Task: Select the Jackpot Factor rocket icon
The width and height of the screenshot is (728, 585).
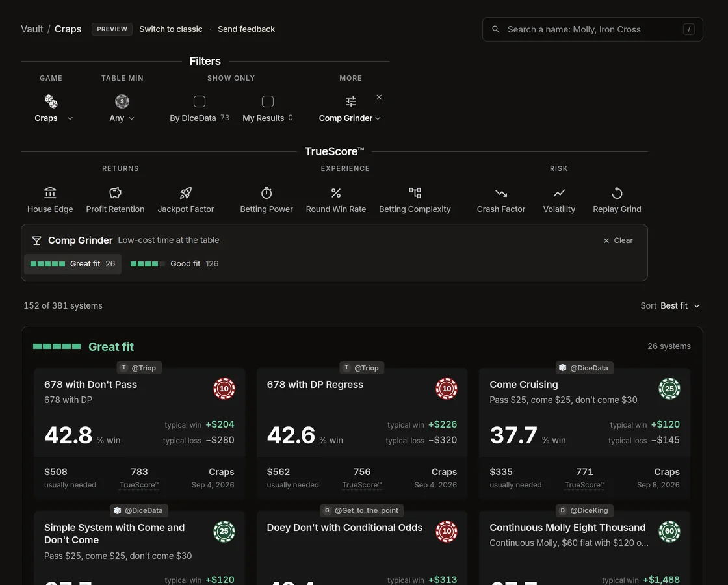Action: tap(186, 192)
